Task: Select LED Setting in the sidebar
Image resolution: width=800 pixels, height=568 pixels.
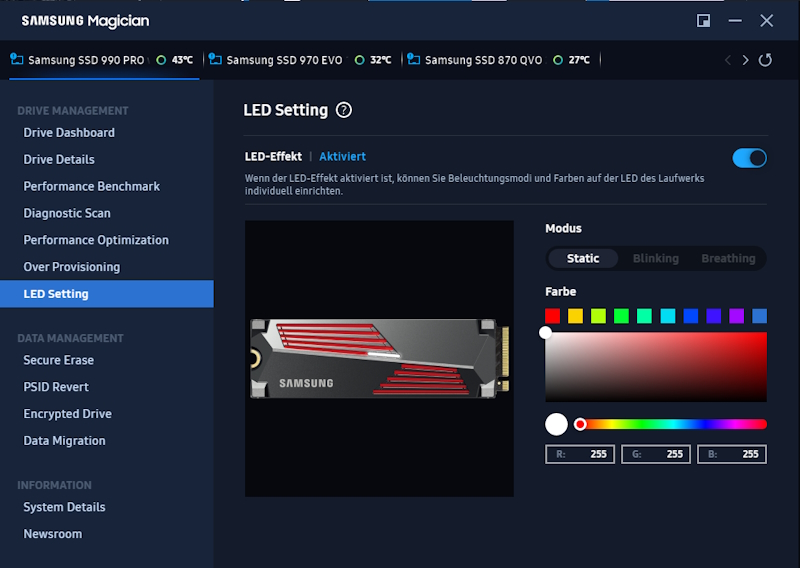Action: (107, 294)
